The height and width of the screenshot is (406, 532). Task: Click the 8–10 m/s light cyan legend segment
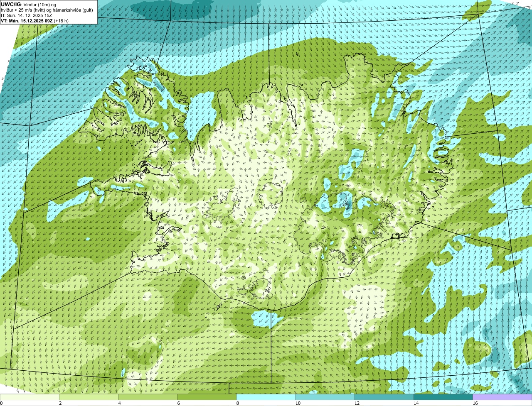[x=266, y=397]
